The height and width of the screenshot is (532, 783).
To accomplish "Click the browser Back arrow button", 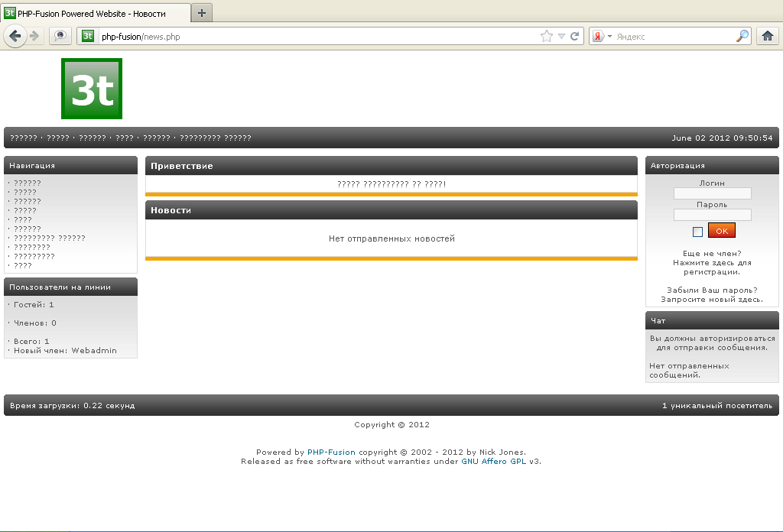I will [15, 36].
